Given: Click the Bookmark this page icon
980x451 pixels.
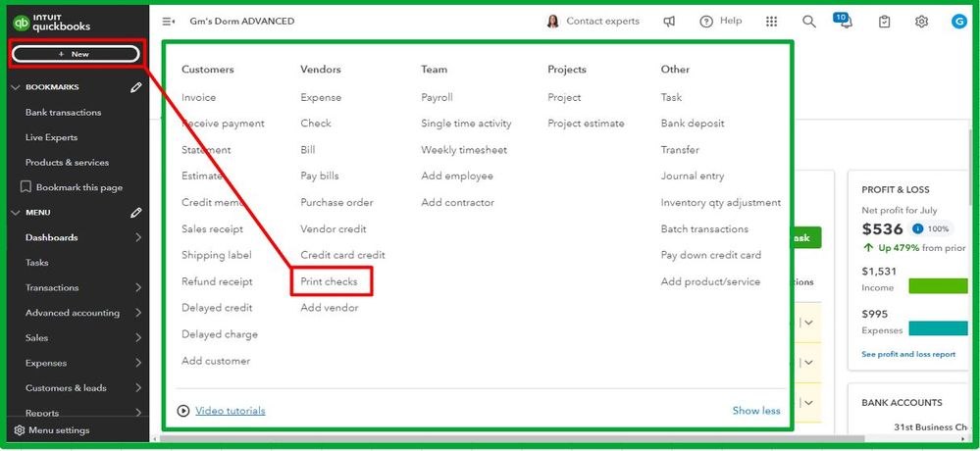Looking at the screenshot, I should click(x=26, y=186).
